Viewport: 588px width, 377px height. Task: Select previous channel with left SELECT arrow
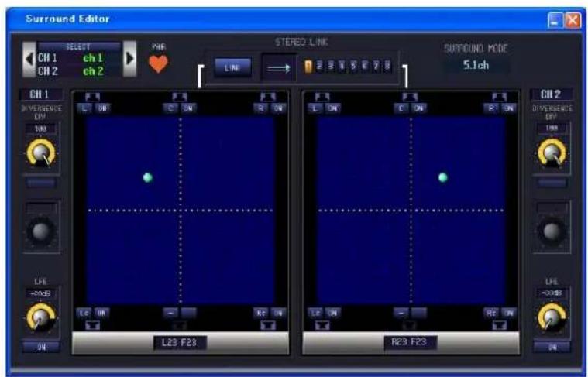pyautogui.click(x=29, y=59)
